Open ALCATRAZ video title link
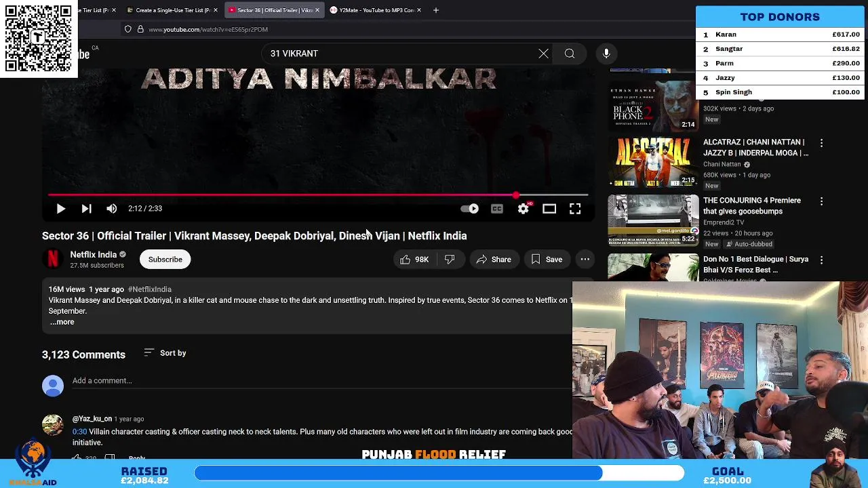Image resolution: width=868 pixels, height=488 pixels. point(755,148)
